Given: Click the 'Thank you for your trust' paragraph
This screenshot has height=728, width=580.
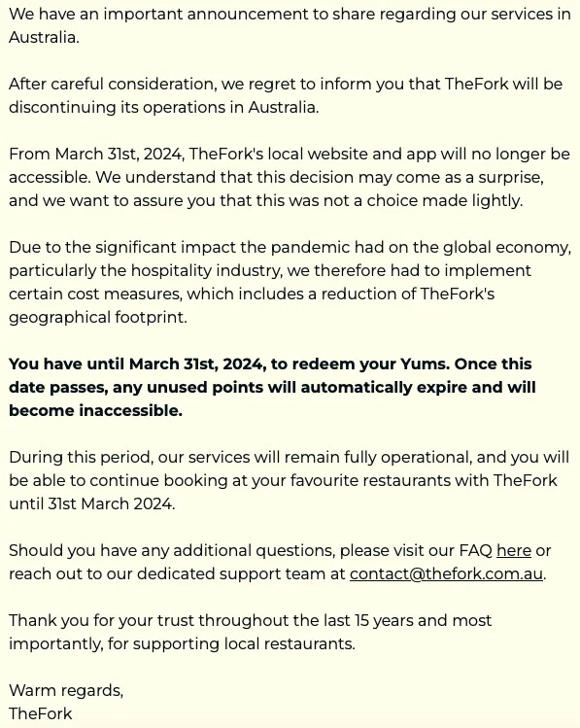Looking at the screenshot, I should click(x=250, y=632).
